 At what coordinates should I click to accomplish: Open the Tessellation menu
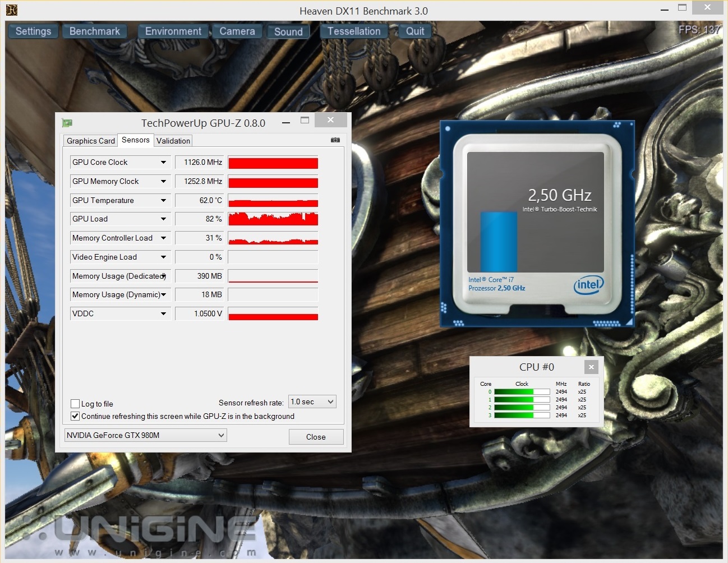(354, 31)
